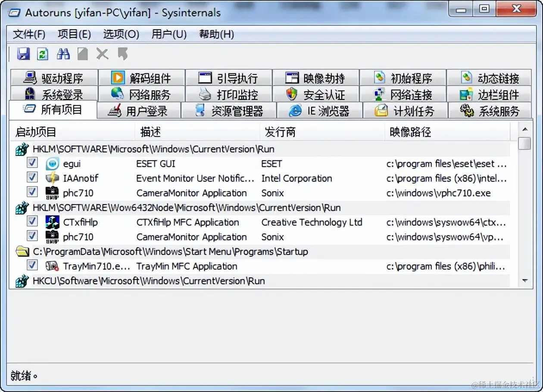This screenshot has width=543, height=392.
Task: Sort by the 启动项目 column header
Action: (73, 132)
